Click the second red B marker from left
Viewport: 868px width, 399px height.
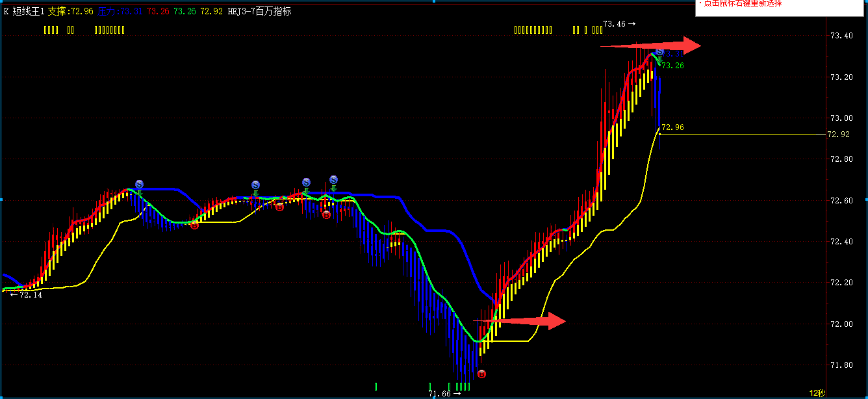coord(279,207)
